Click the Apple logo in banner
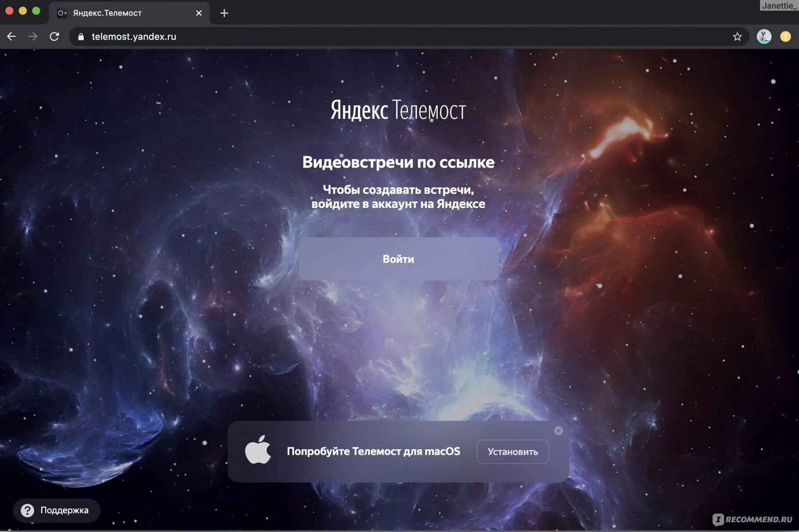The height and width of the screenshot is (532, 799). point(258,450)
